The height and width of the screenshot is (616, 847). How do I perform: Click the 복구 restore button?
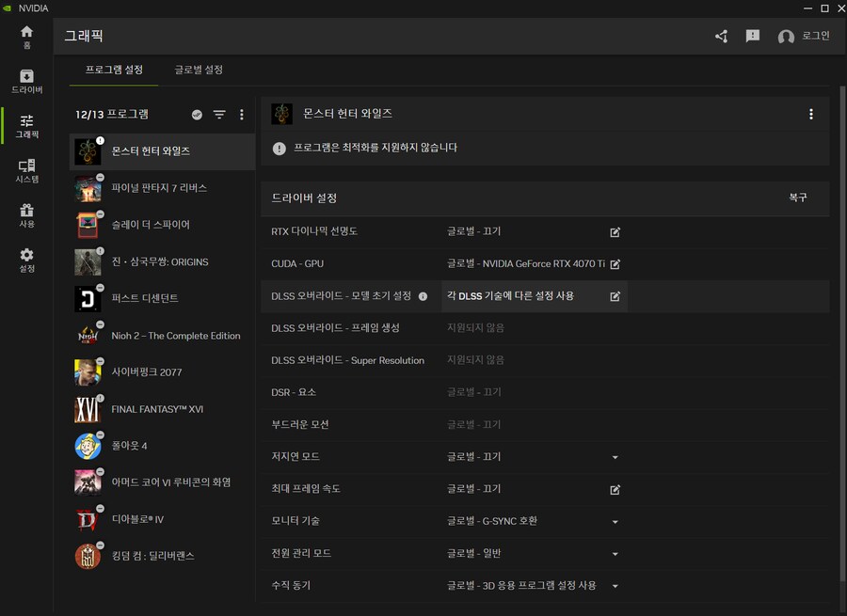[797, 197]
